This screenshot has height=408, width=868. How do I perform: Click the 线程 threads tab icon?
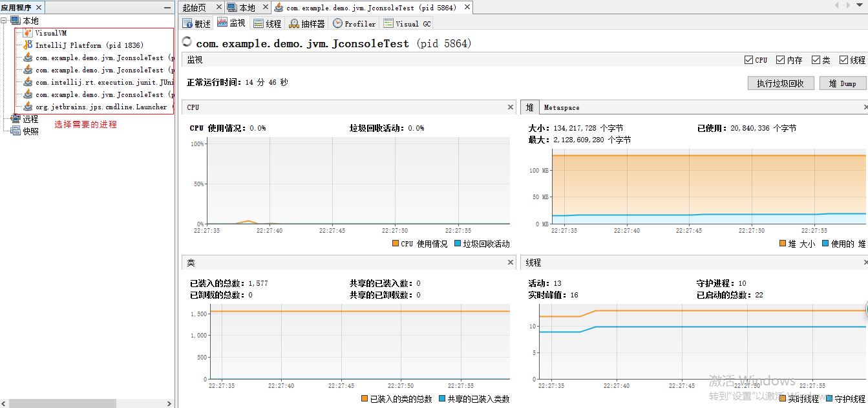click(259, 23)
